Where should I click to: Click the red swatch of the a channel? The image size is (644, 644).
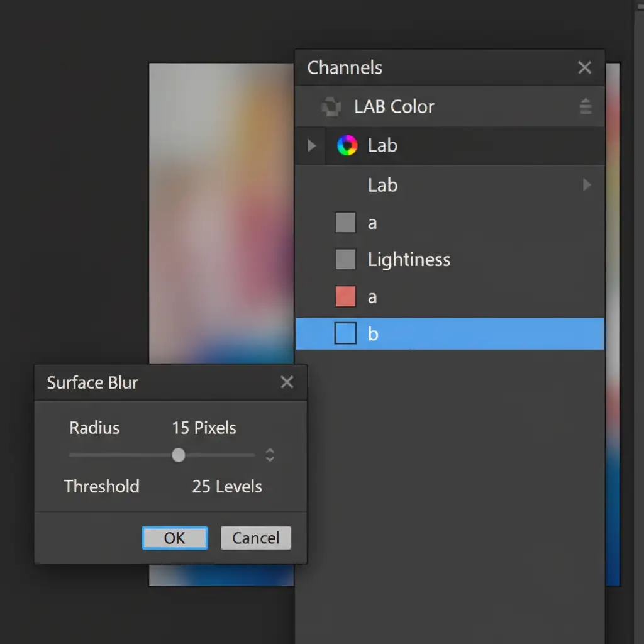(345, 296)
